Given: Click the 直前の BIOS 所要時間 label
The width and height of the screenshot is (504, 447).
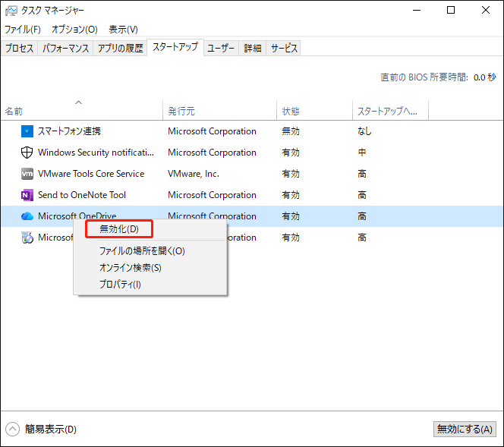Looking at the screenshot, I should (424, 77).
